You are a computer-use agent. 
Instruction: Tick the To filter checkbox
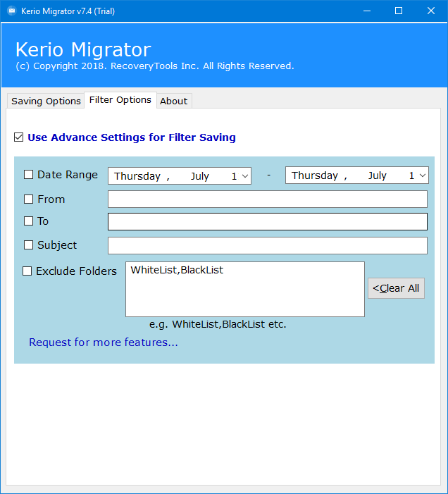click(x=29, y=221)
